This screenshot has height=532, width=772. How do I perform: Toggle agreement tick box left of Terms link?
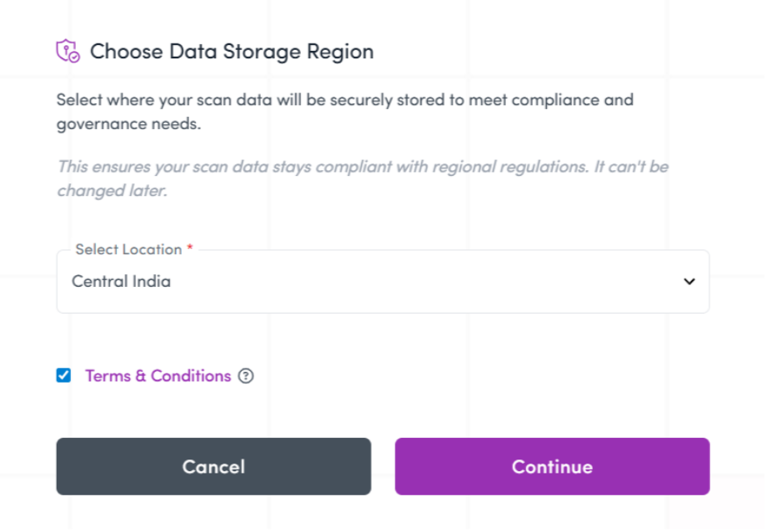pyautogui.click(x=63, y=375)
